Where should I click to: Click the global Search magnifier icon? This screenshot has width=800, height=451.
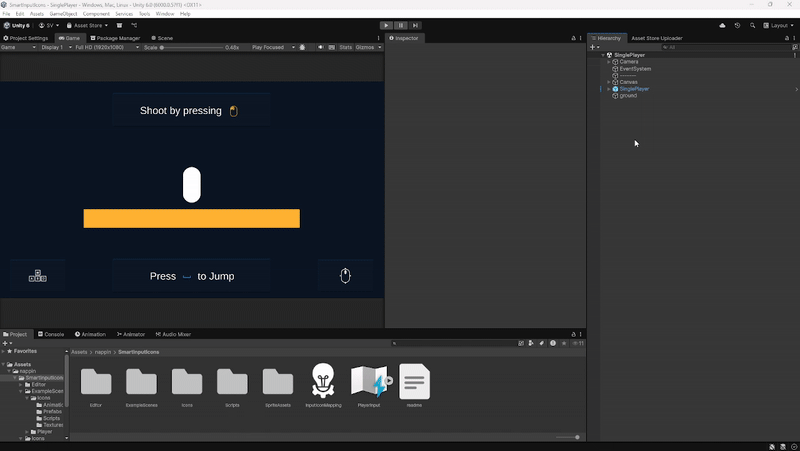click(752, 26)
